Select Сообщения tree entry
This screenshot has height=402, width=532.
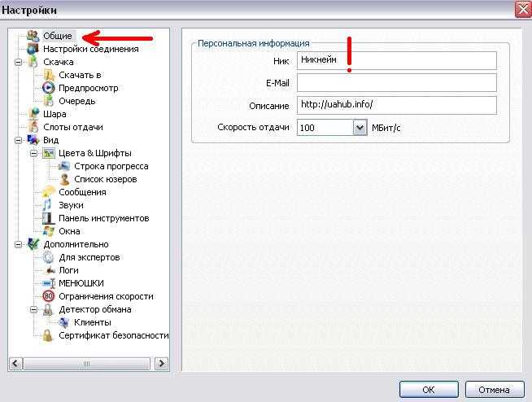pos(82,192)
